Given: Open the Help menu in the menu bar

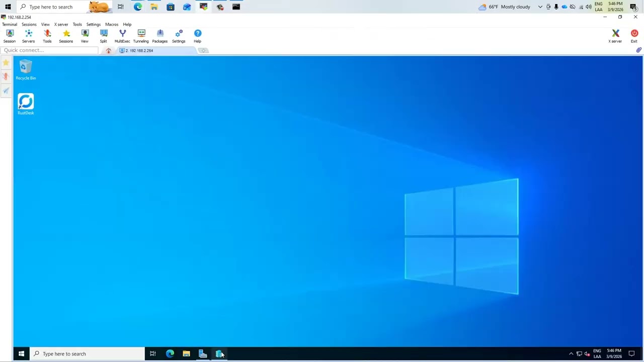Looking at the screenshot, I should tap(127, 24).
